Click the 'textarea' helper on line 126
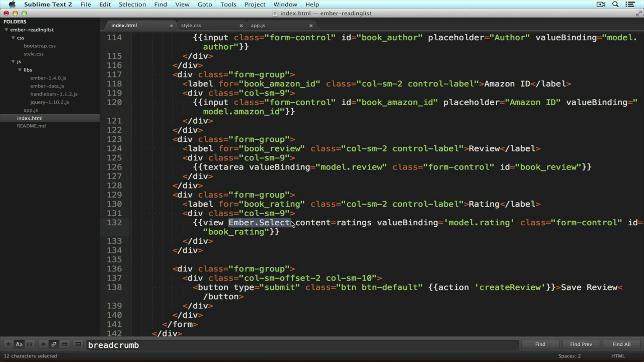 point(223,167)
